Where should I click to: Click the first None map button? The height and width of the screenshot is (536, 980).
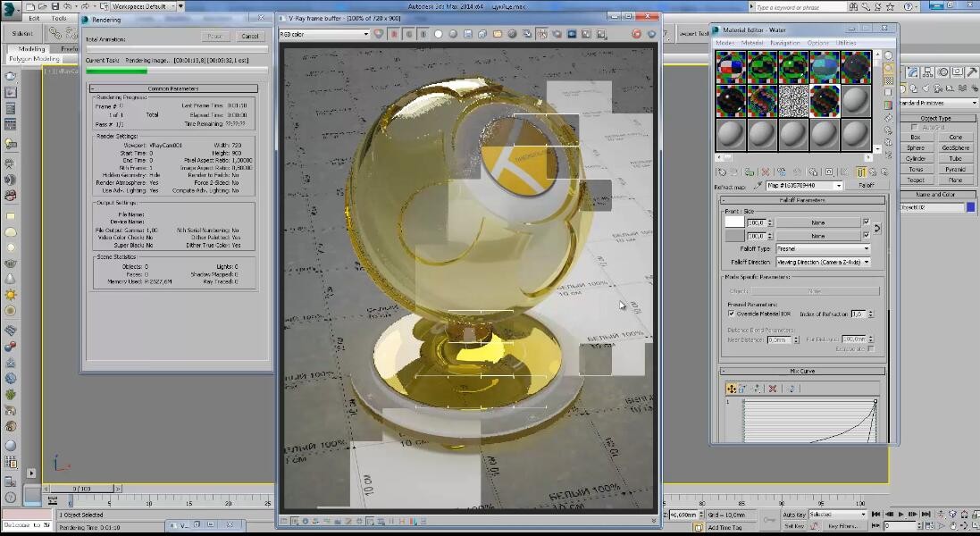(x=817, y=222)
